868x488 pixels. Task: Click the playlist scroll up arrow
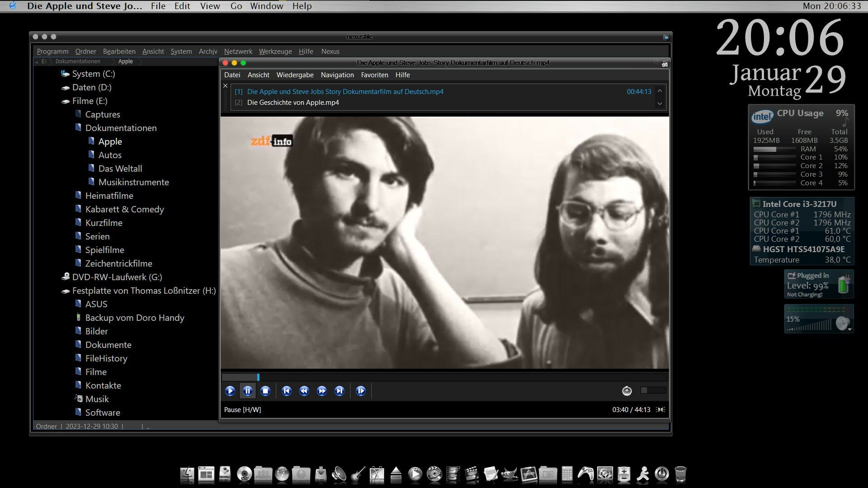pyautogui.click(x=660, y=91)
